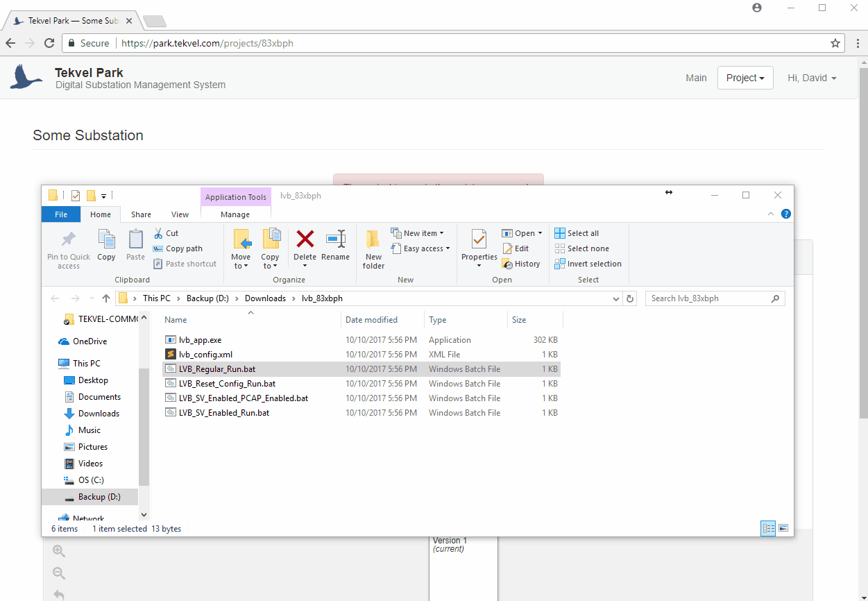This screenshot has width=868, height=601.
Task: Click Tekvel Park bird logo
Action: click(x=26, y=77)
